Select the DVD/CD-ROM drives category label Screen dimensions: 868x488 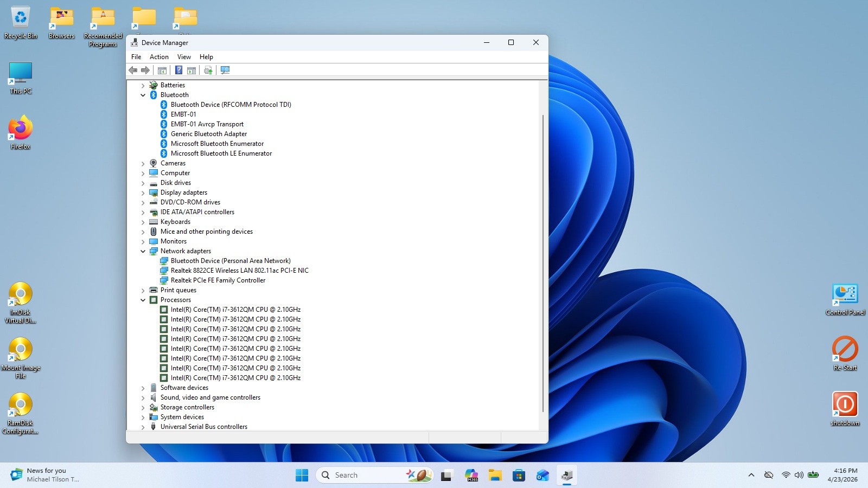coord(190,202)
